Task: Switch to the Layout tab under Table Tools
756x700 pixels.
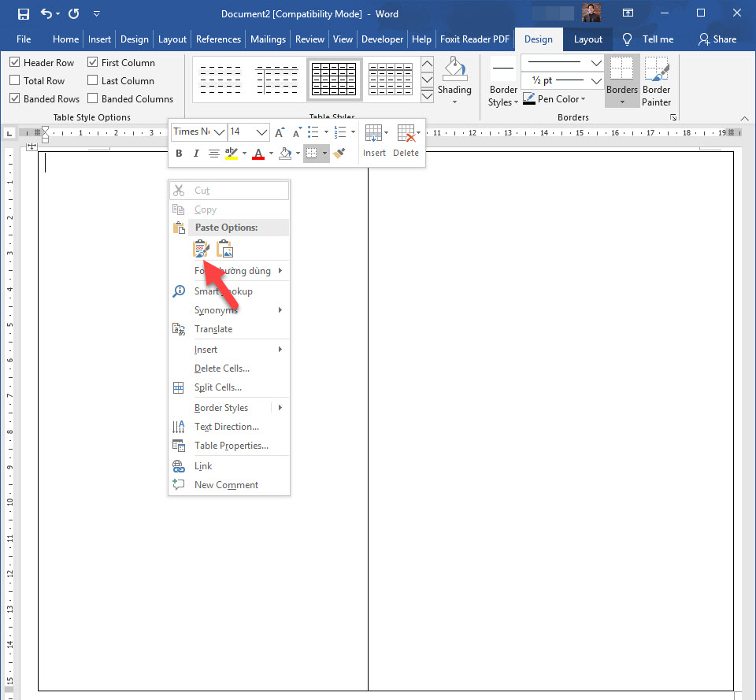Action: click(x=587, y=39)
